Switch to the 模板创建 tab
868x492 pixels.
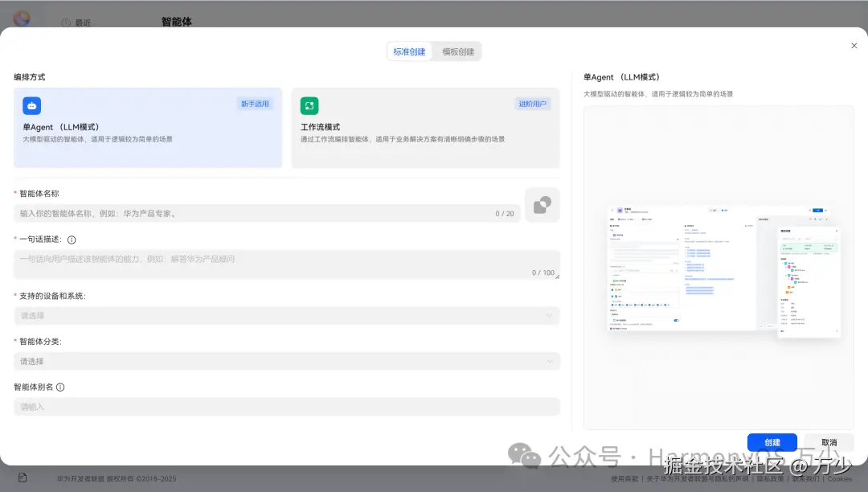(x=458, y=51)
